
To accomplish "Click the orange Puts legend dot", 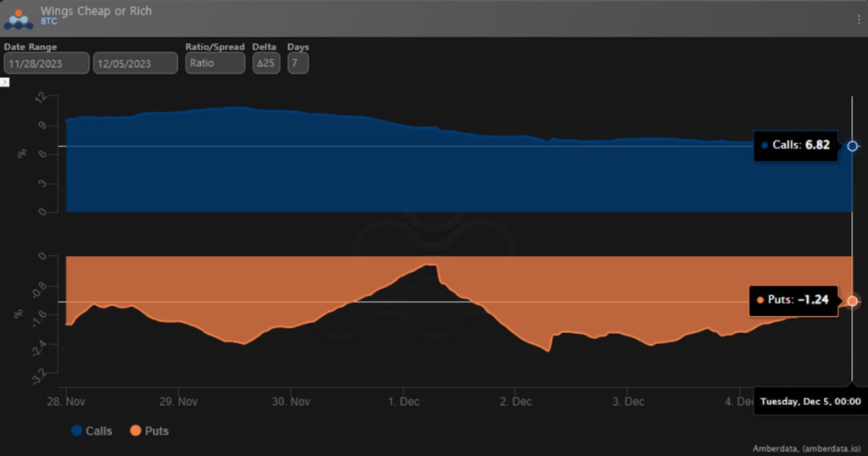I will 135,431.
